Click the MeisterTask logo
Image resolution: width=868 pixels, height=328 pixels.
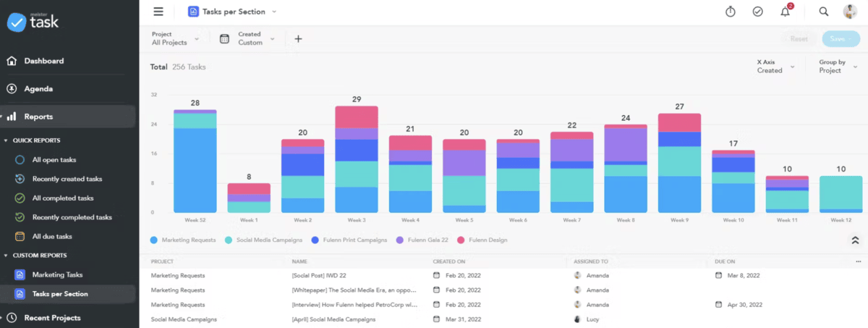coord(33,22)
